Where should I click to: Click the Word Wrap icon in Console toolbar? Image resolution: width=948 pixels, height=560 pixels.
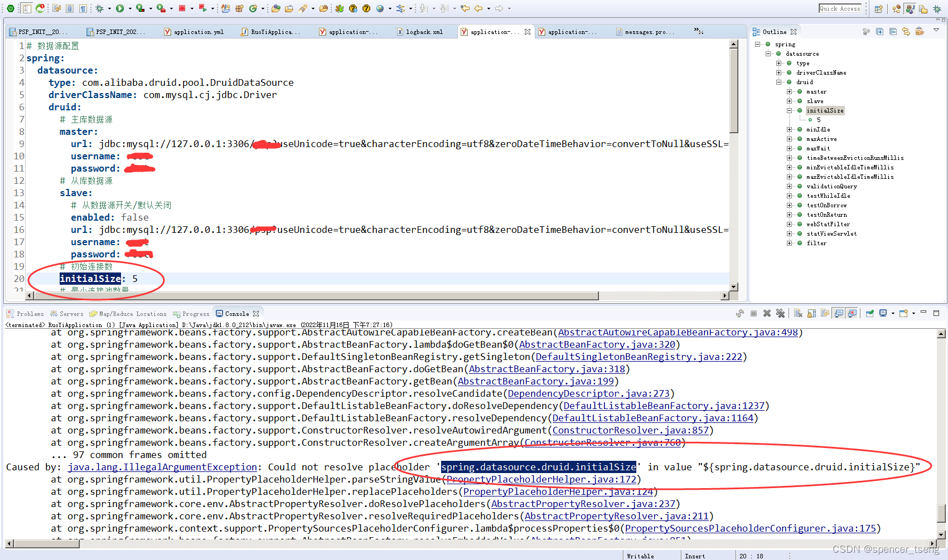[825, 313]
